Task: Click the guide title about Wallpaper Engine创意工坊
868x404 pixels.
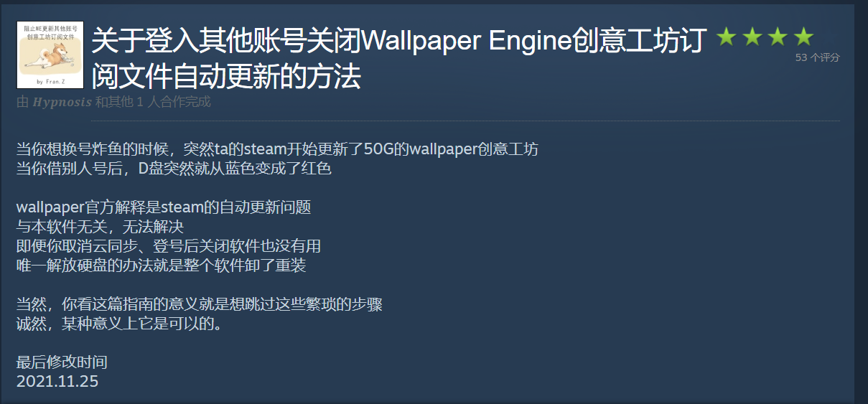Action: (x=399, y=59)
